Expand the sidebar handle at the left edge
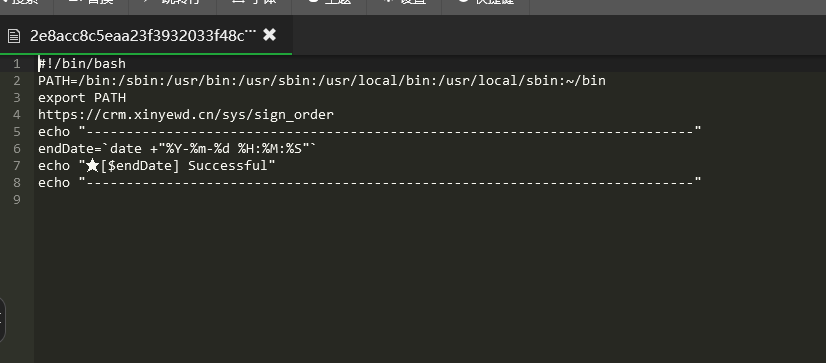 [2, 320]
